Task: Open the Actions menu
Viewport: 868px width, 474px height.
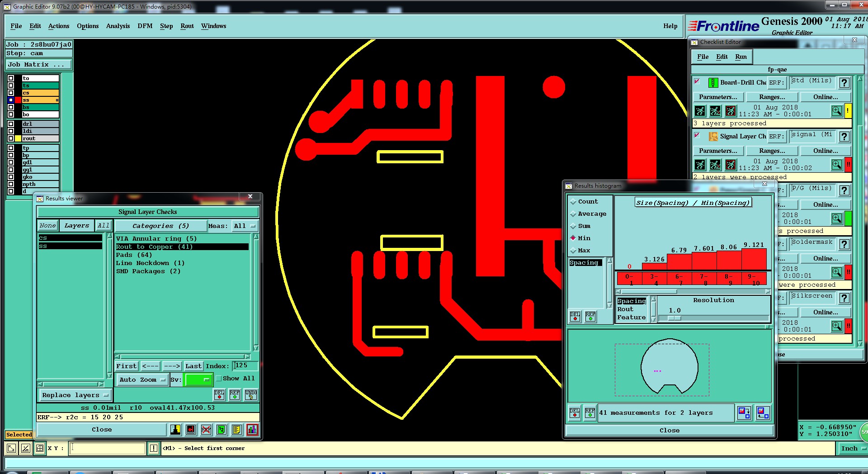Action: [59, 26]
